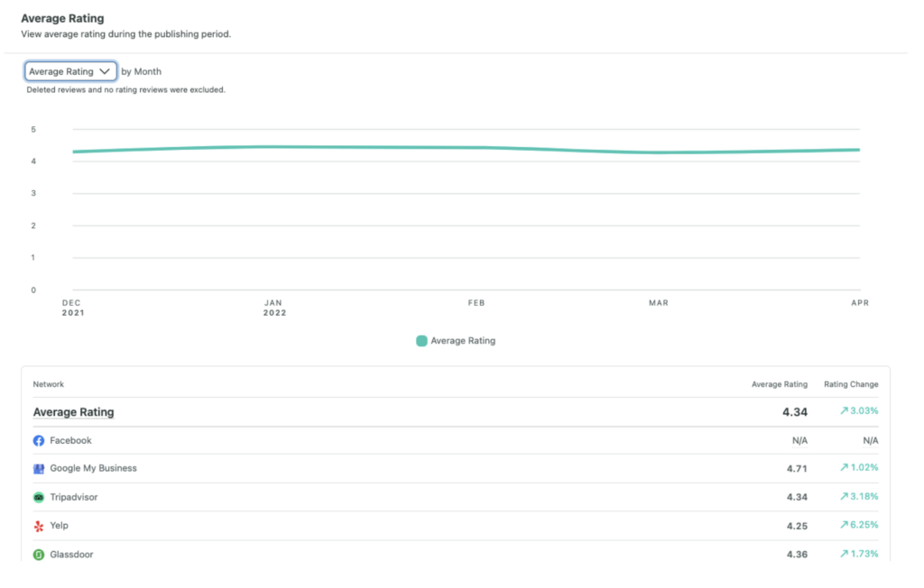Select the Google My Business network row

tap(93, 469)
